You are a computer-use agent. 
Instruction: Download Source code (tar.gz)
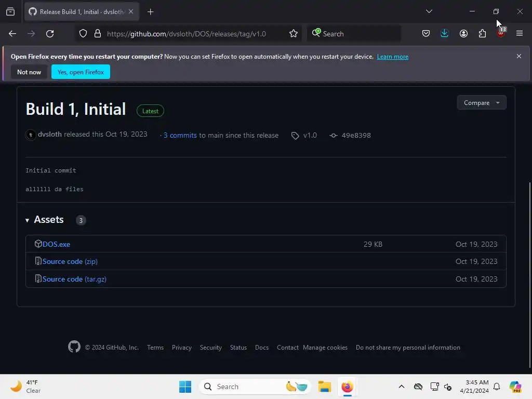pyautogui.click(x=74, y=279)
